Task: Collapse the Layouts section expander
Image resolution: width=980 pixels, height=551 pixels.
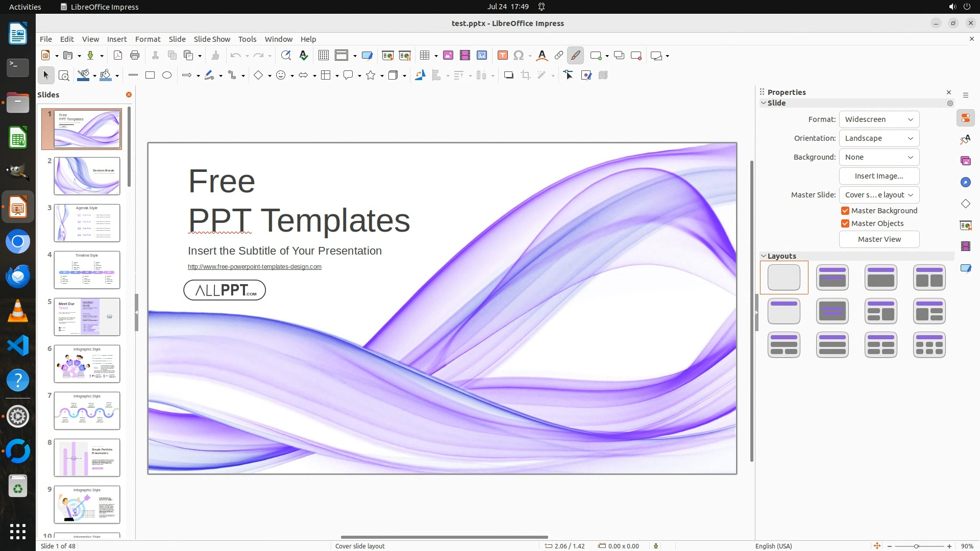Action: (x=764, y=256)
